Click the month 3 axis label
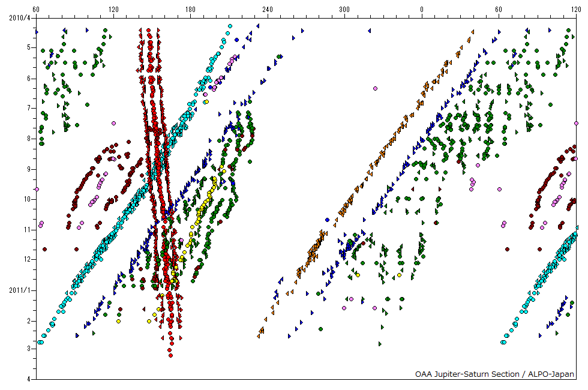588x390 pixels. (29, 349)
